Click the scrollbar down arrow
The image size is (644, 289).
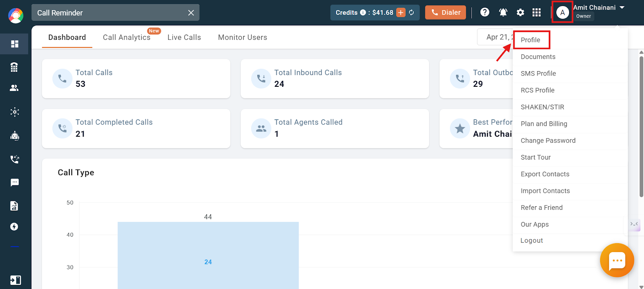pyautogui.click(x=641, y=287)
